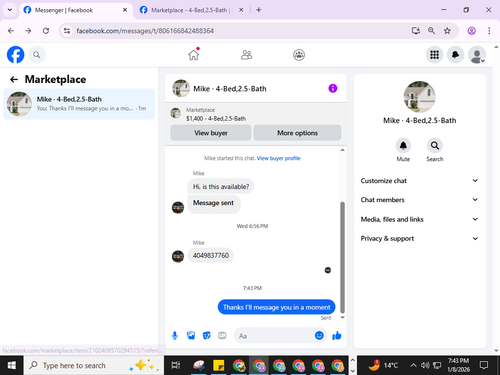Open browser zoom magnifier icon
500x375 pixels.
[x=431, y=31]
